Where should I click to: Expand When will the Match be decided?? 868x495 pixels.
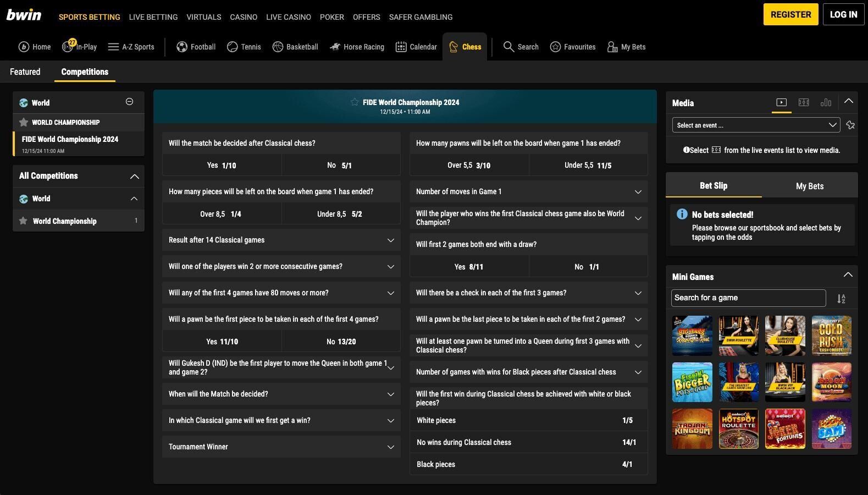click(281, 394)
